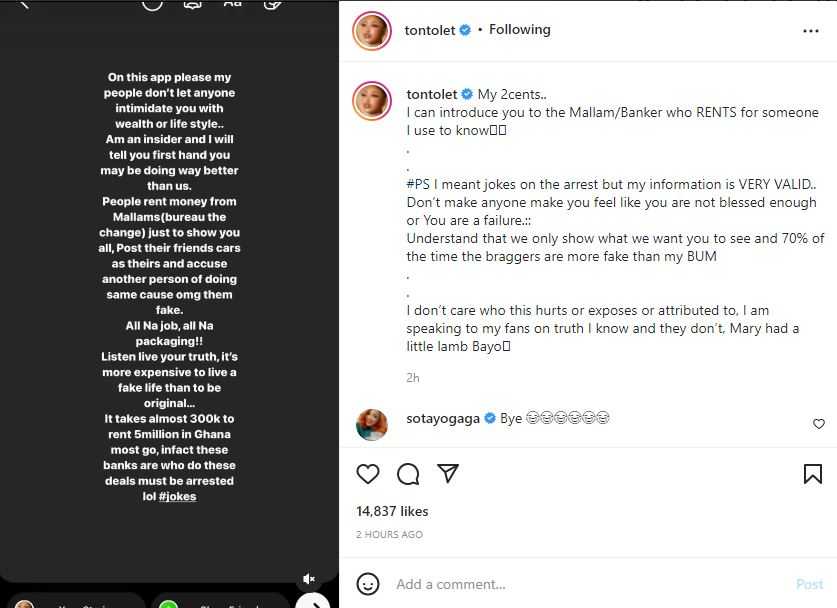This screenshot has width=837, height=608.
Task: Open the three-dots more options menu
Action: coord(810,31)
